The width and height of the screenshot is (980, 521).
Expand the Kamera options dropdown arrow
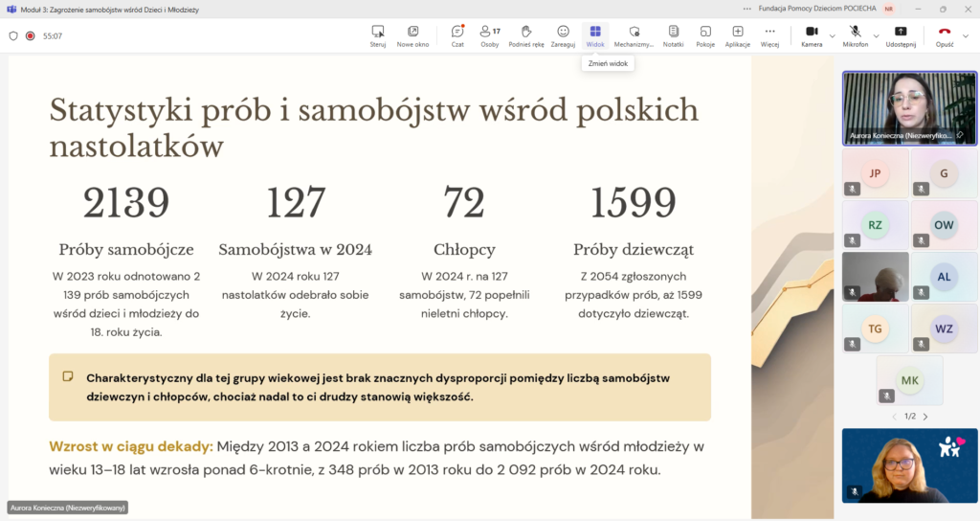pos(832,36)
